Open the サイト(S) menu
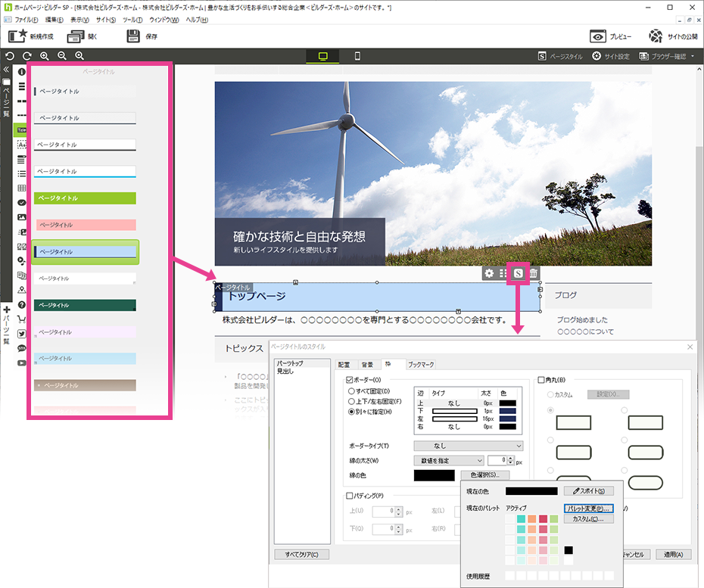This screenshot has height=588, width=704. pos(106,20)
